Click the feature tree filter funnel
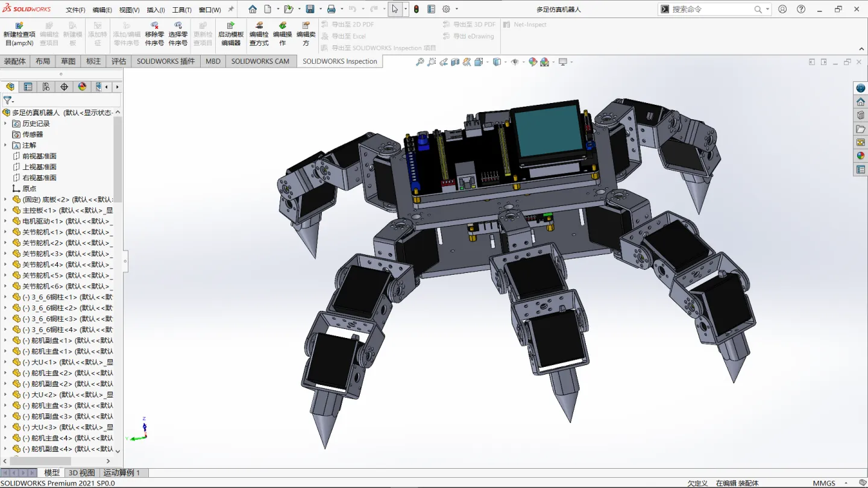Image resolution: width=868 pixels, height=488 pixels. (x=7, y=101)
